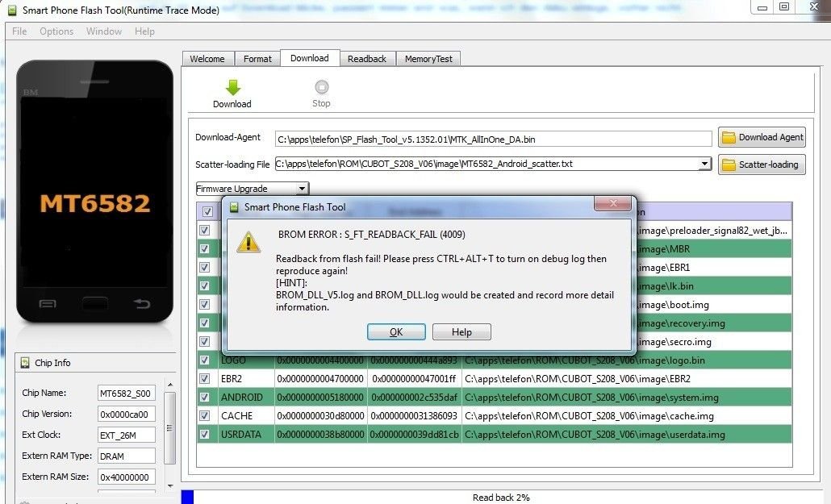The height and width of the screenshot is (504, 831).
Task: Click the Help button in the error dialog
Action: coord(461,331)
